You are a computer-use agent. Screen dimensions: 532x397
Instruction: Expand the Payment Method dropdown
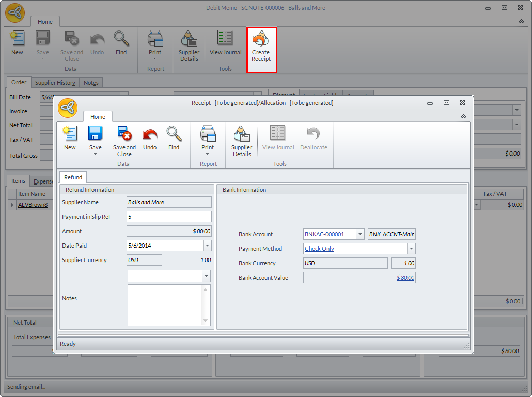click(x=411, y=249)
